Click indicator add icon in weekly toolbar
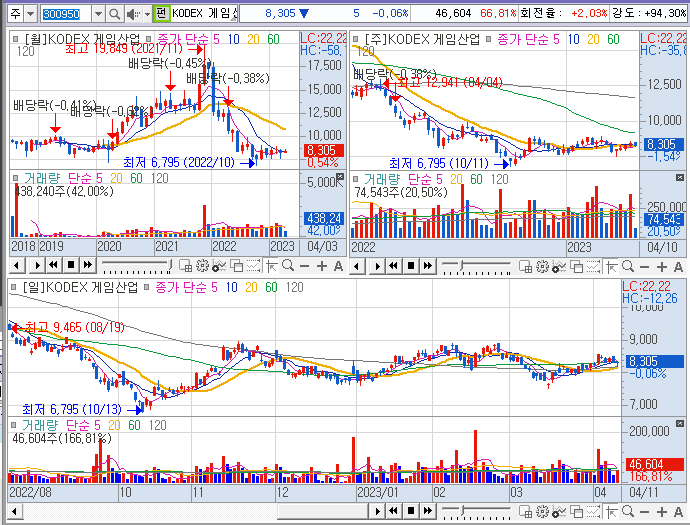This screenshot has width=690, height=525. coord(559,267)
